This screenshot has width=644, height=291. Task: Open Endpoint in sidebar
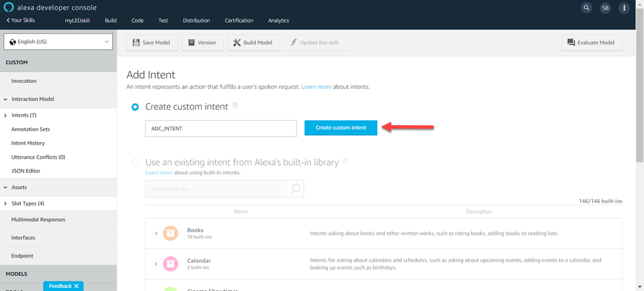coord(22,256)
